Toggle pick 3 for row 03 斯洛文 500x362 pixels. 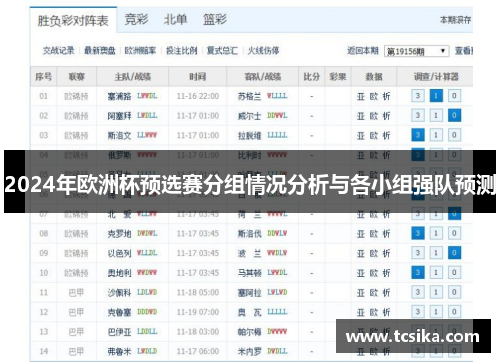[x=418, y=135]
